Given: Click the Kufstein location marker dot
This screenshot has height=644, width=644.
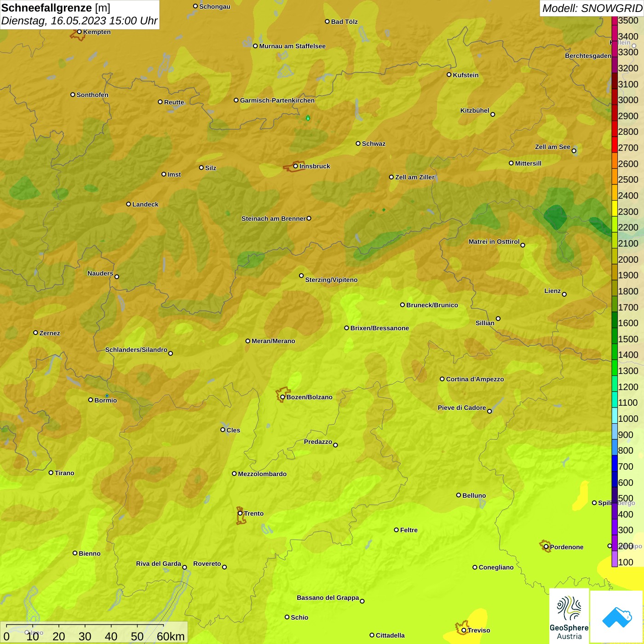Looking at the screenshot, I should (x=449, y=75).
